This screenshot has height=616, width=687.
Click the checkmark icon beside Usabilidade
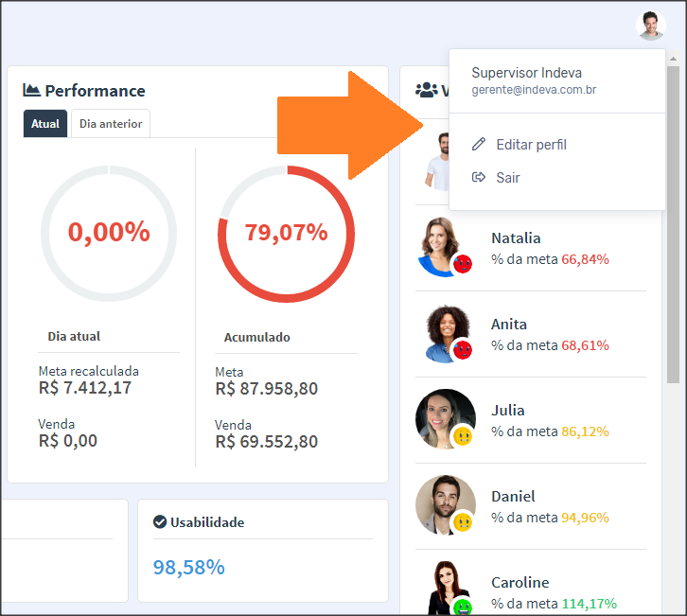(x=160, y=522)
